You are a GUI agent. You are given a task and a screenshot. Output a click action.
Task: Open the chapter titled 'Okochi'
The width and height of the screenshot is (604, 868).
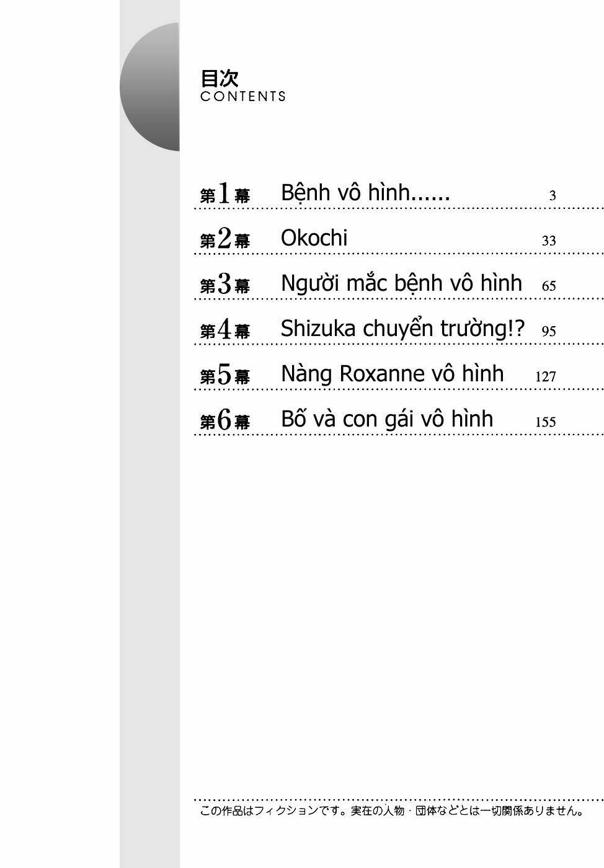[314, 238]
